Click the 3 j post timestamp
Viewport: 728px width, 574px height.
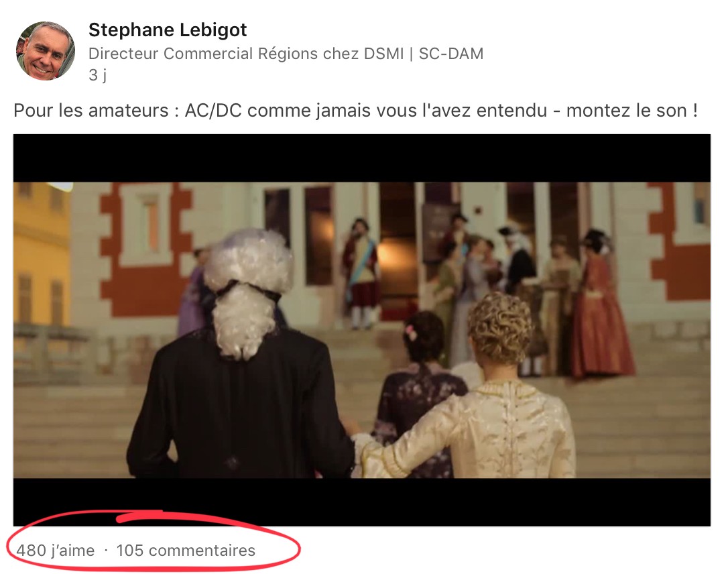(x=97, y=75)
